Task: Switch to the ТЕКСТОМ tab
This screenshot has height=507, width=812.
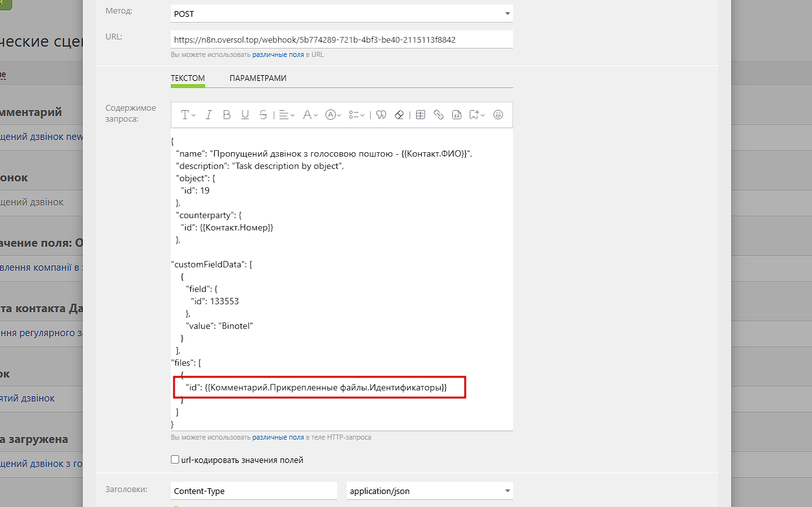Action: click(x=188, y=78)
